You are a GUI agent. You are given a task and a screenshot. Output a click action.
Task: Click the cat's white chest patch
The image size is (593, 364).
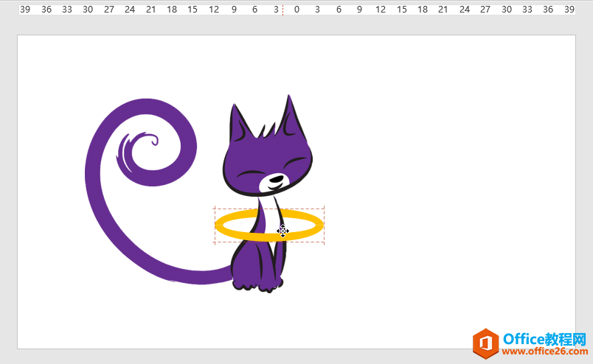tap(269, 210)
